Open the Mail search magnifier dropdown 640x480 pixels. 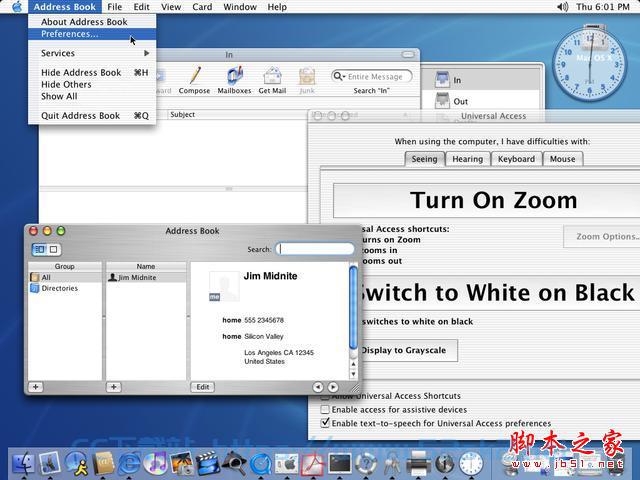pos(339,76)
